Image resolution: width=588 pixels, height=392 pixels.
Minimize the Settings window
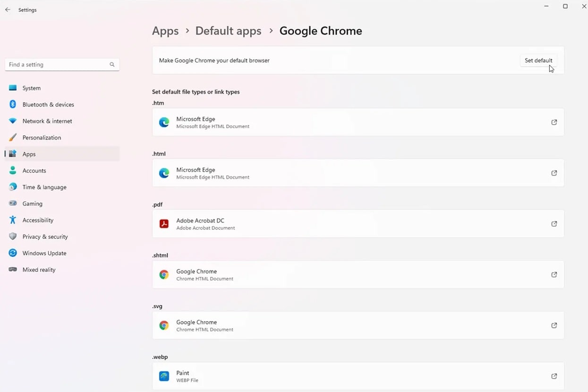point(546,6)
